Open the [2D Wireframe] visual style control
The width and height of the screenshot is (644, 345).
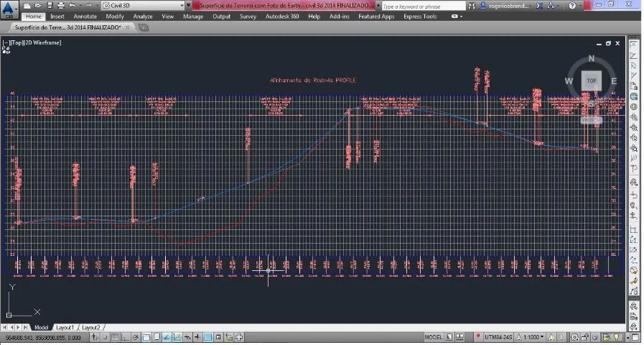[x=42, y=42]
